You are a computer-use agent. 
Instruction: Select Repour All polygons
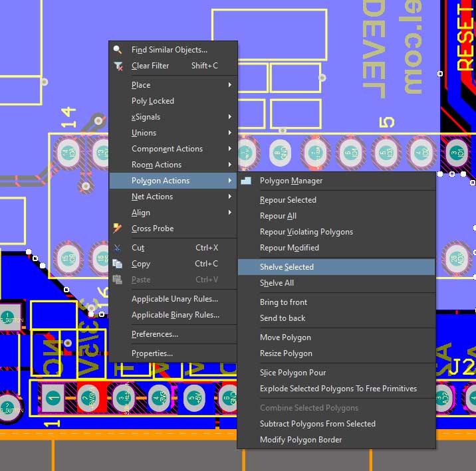tap(278, 216)
